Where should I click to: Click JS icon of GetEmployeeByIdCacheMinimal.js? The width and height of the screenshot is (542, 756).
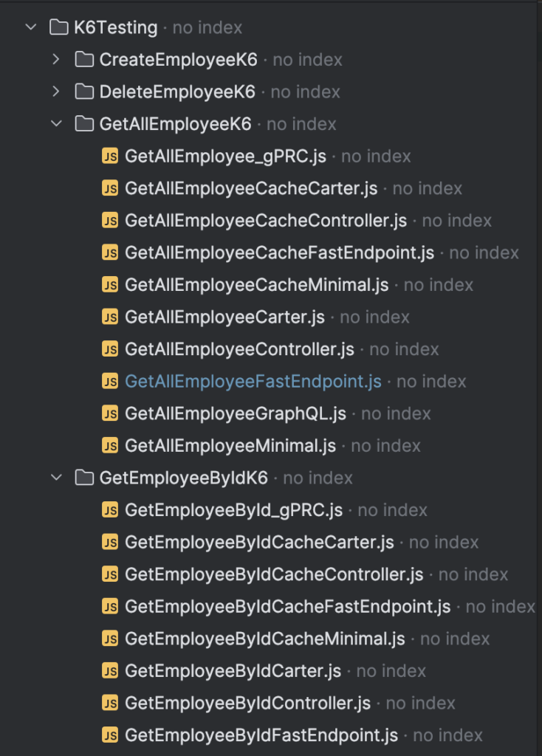click(110, 639)
